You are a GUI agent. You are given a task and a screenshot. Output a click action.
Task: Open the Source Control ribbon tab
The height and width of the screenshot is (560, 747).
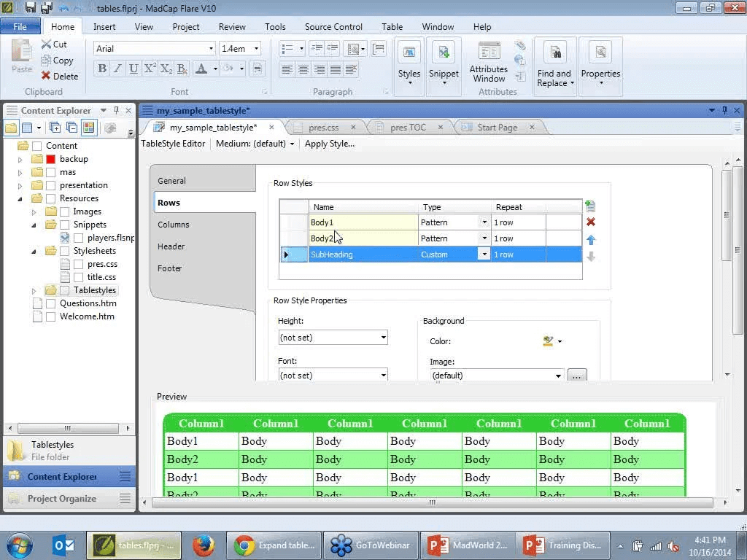coord(333,27)
